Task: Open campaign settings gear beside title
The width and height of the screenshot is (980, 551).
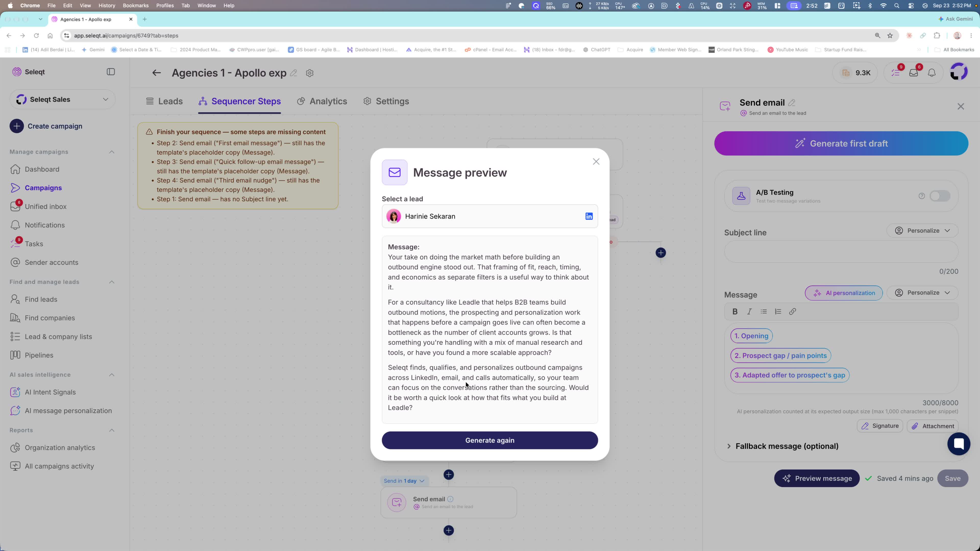Action: click(x=310, y=73)
